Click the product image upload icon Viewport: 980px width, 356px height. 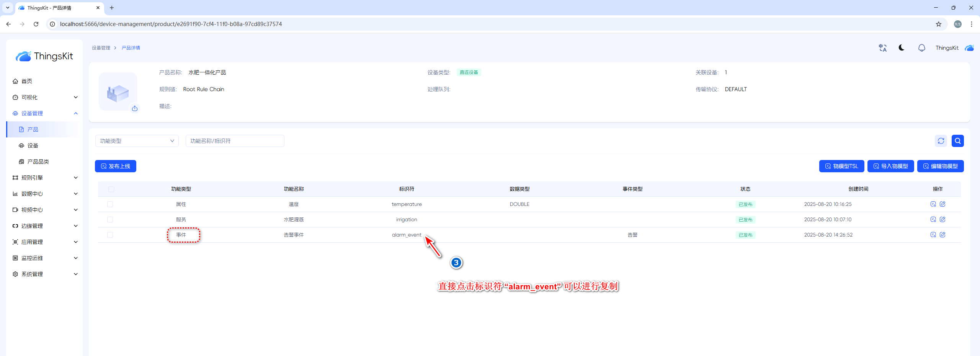click(x=135, y=109)
